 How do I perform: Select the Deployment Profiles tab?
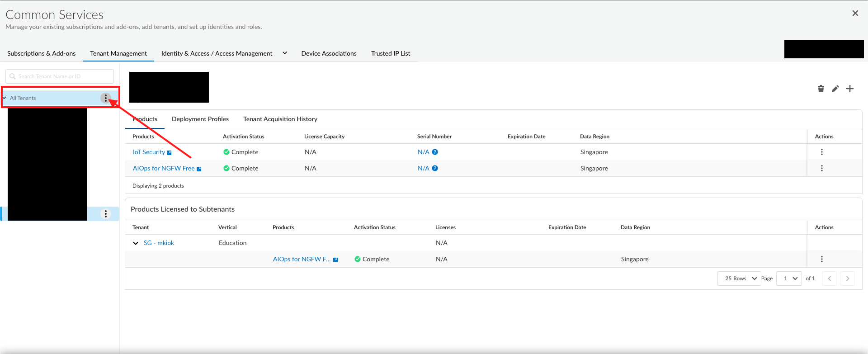pos(200,119)
